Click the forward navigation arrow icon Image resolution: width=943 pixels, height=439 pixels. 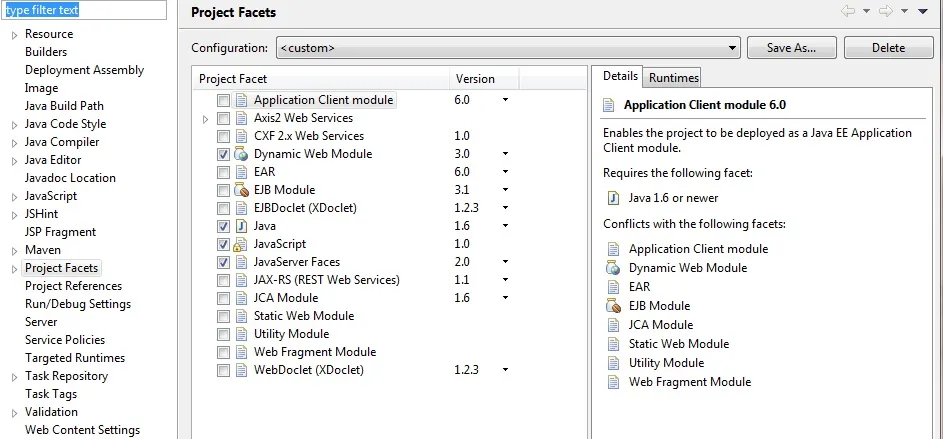click(885, 11)
